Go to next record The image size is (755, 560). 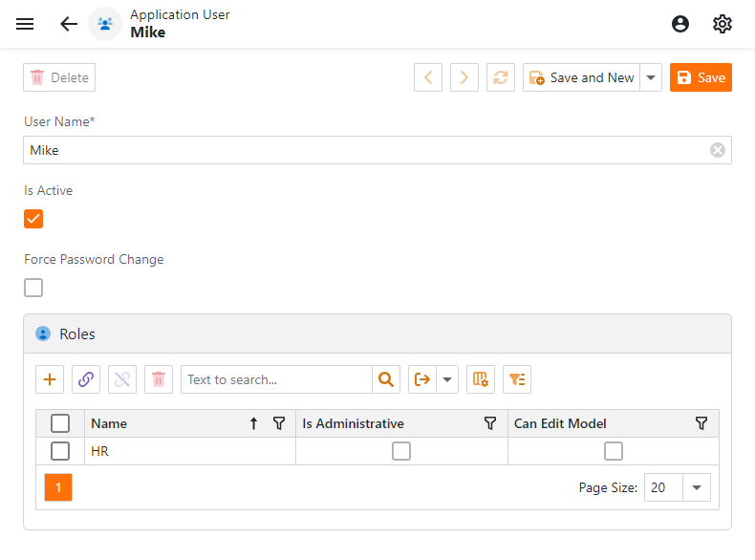(x=464, y=77)
